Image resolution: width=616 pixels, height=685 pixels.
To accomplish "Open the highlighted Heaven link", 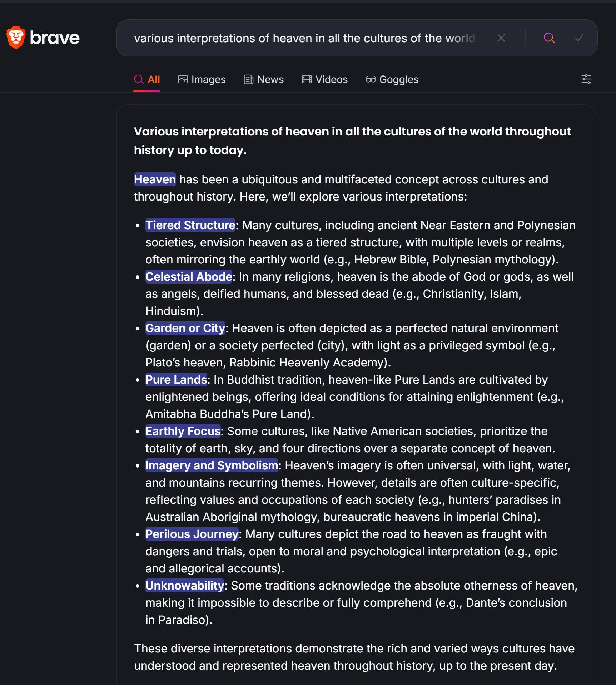I will click(x=155, y=179).
